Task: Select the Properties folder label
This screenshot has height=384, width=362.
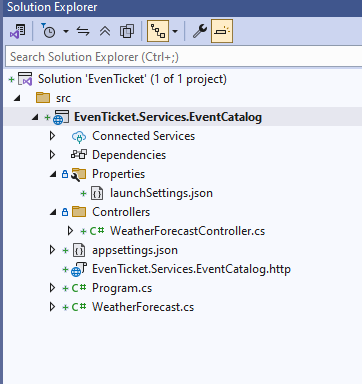Action: (x=119, y=174)
